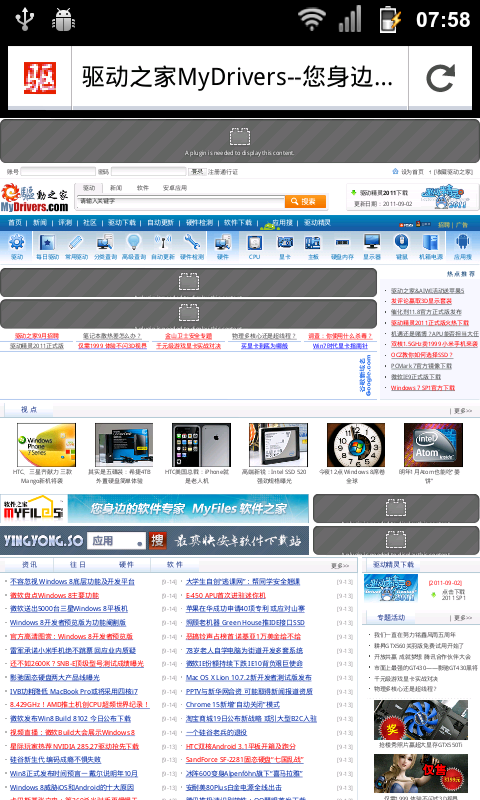Click the red 搜 button in YINGYONG.SO banner
The width and height of the screenshot is (480, 800).
point(158,540)
